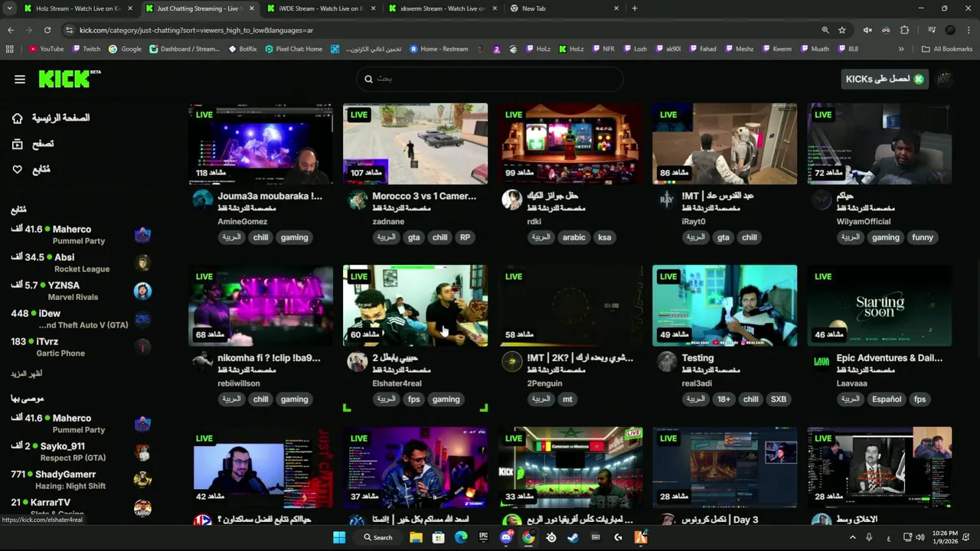This screenshot has width=980, height=551.
Task: Open WilyamOfficial stream thumbnail
Action: point(879,144)
